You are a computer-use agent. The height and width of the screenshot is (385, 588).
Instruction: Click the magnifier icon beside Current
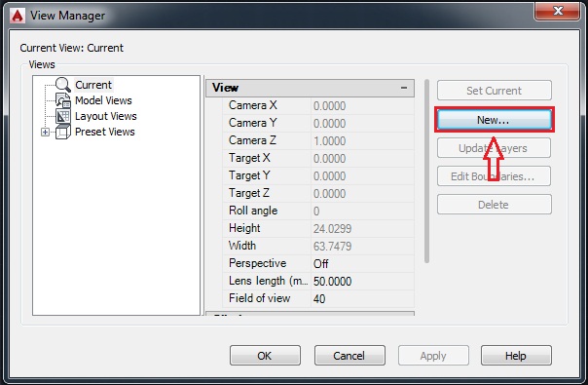[62, 85]
